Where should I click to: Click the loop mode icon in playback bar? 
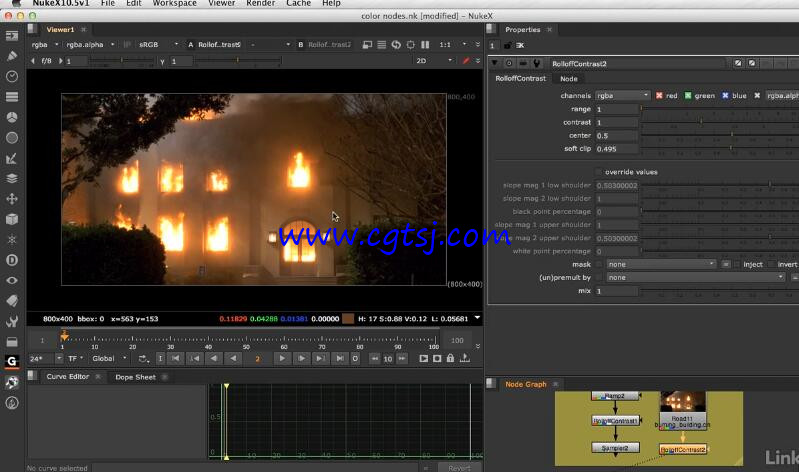(x=143, y=359)
